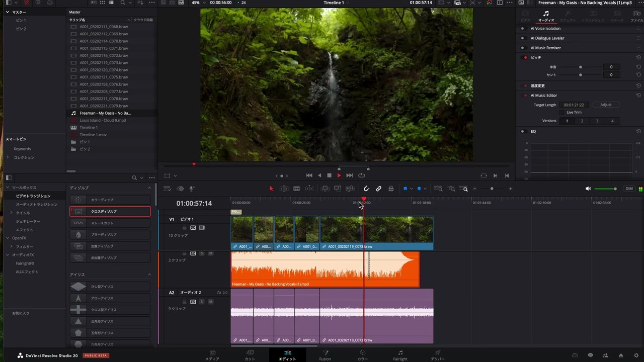644x362 pixels.
Task: Toggle the Linked Selection chain icon
Action: coord(379,189)
